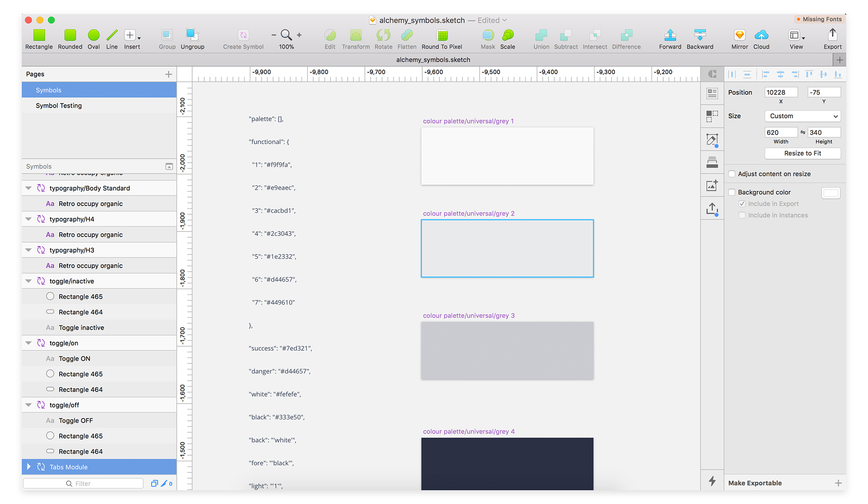868x504 pixels.
Task: Click the X position field
Action: pos(781,92)
